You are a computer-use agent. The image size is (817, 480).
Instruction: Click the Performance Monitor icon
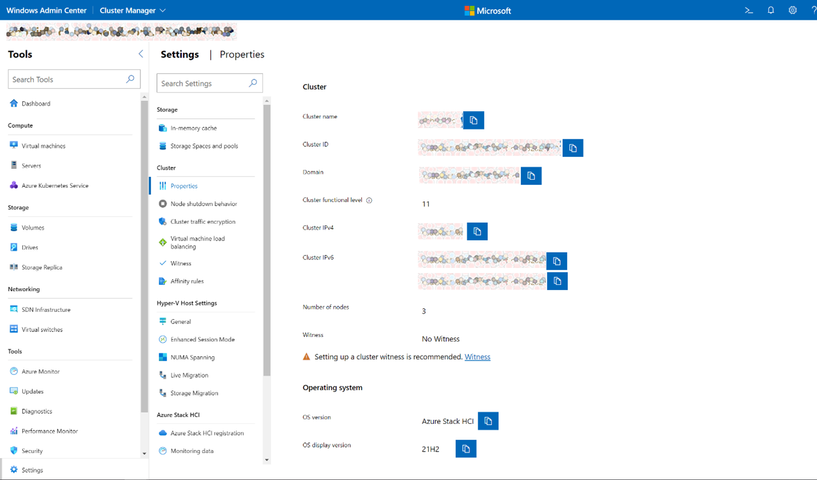[14, 431]
